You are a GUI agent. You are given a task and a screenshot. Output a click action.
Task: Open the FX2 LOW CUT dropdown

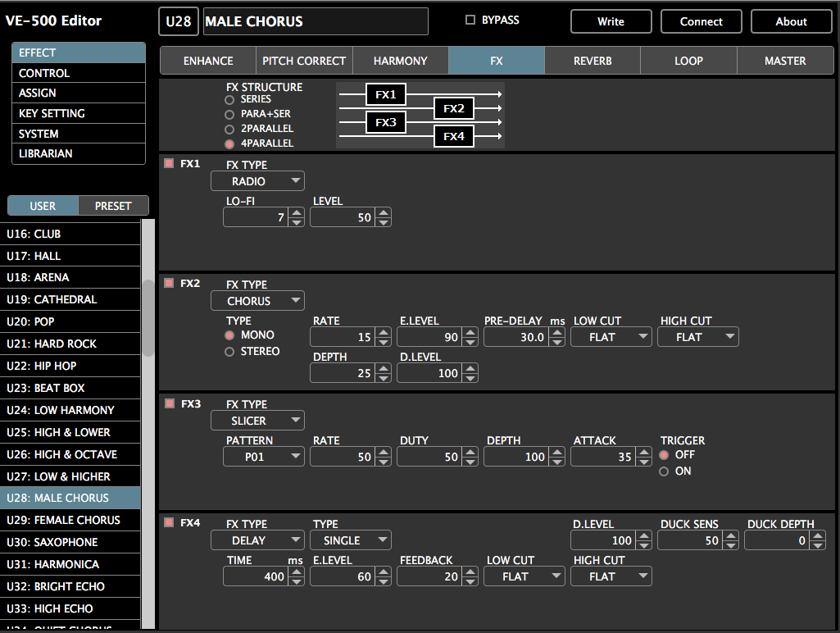[x=611, y=336]
